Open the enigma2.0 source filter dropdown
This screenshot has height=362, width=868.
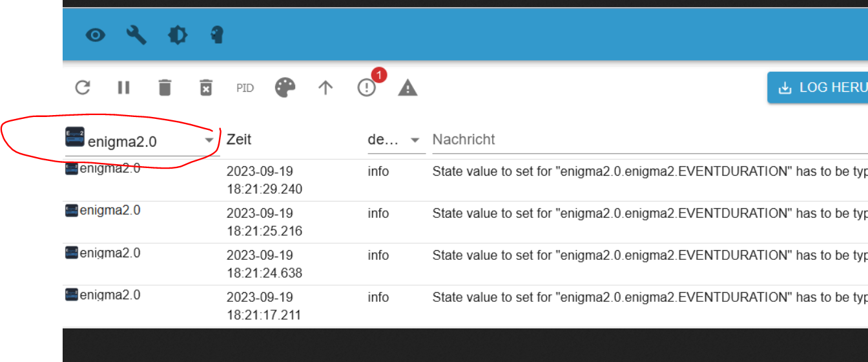[x=142, y=140]
